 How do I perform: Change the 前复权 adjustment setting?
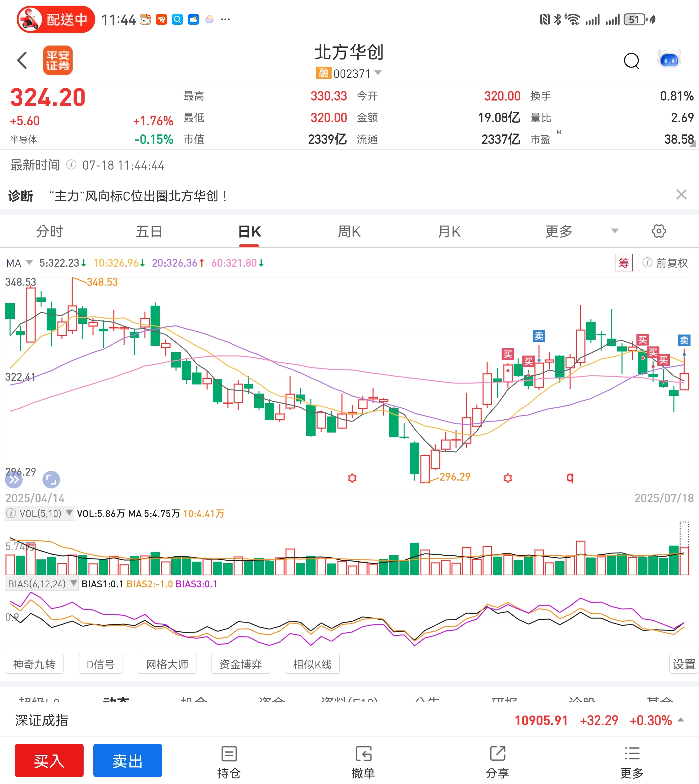(665, 263)
